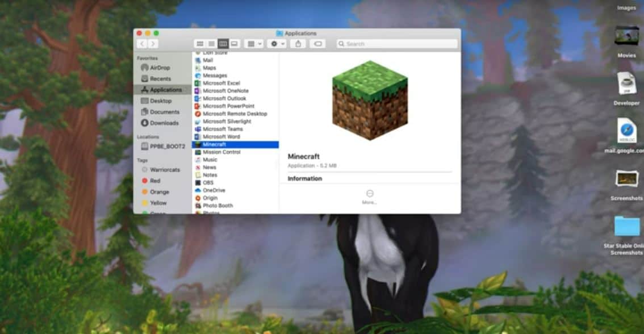Open AirDrop in the sidebar

[x=159, y=68]
